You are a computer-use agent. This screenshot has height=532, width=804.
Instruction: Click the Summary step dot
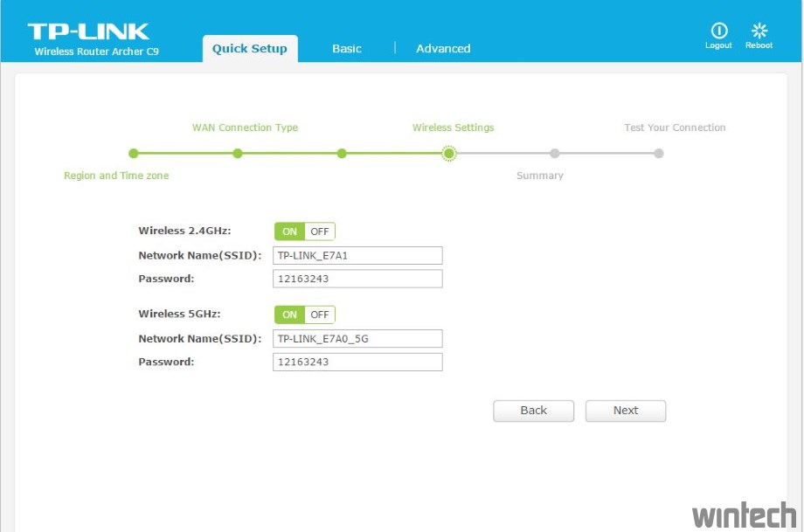[555, 154]
